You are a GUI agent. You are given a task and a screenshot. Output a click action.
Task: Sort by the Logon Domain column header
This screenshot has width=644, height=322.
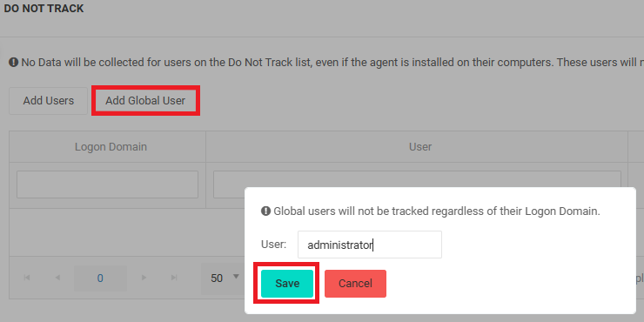tap(111, 146)
